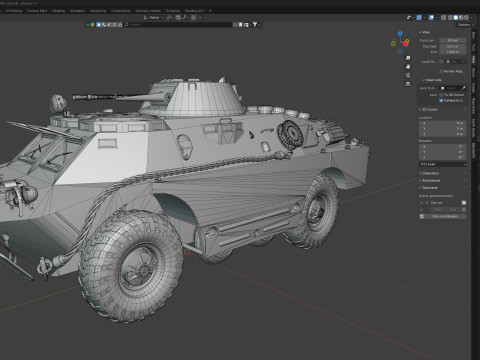480x360 pixels.
Task: Click the proportional editing falloff icon
Action: pos(199,17)
